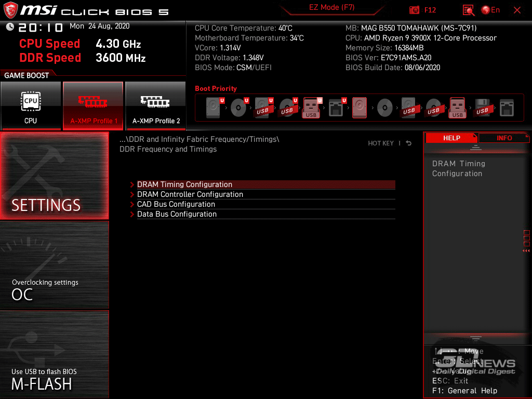Click BIOS Mode CSM/UEFI text
The image size is (532, 399).
tap(233, 68)
